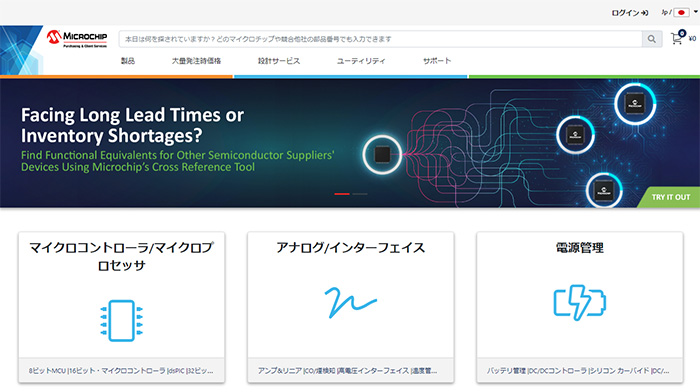
Task: Click the Japan flag icon
Action: pyautogui.click(x=681, y=13)
